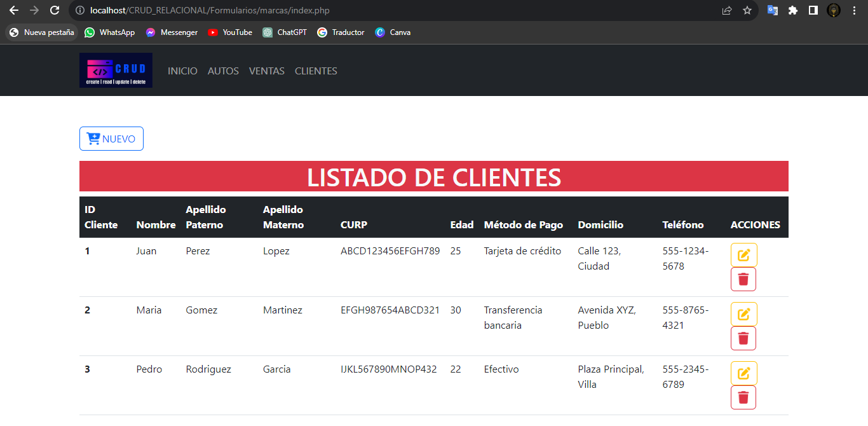Viewport: 868px width, 426px height.
Task: Open ChatGPT from the bookmarks bar
Action: 285,32
